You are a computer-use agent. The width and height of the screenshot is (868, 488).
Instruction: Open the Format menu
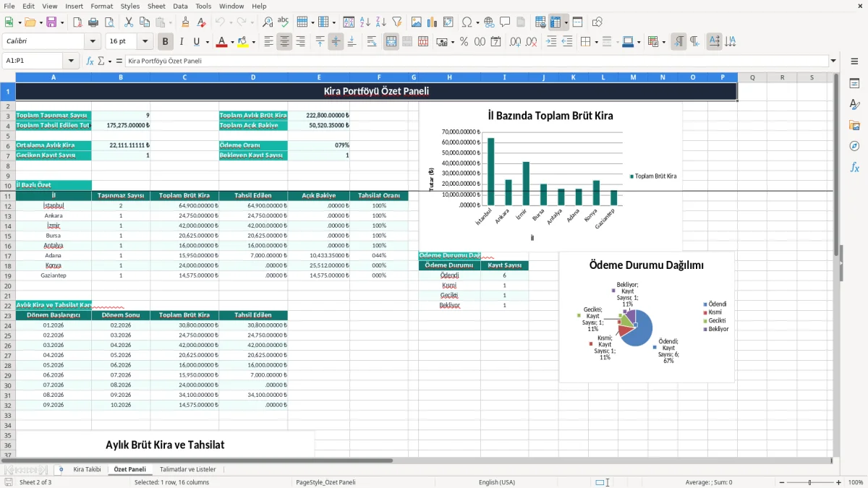pos(101,6)
